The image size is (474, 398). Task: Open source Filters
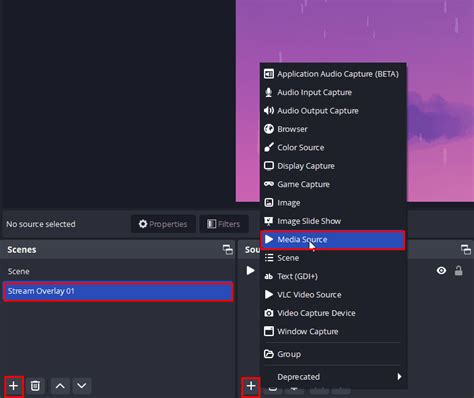(x=224, y=224)
